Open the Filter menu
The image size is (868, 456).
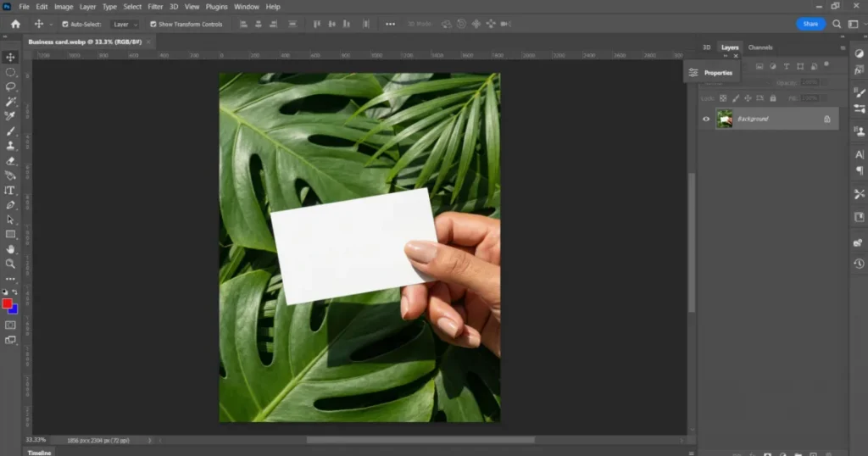[x=155, y=7]
